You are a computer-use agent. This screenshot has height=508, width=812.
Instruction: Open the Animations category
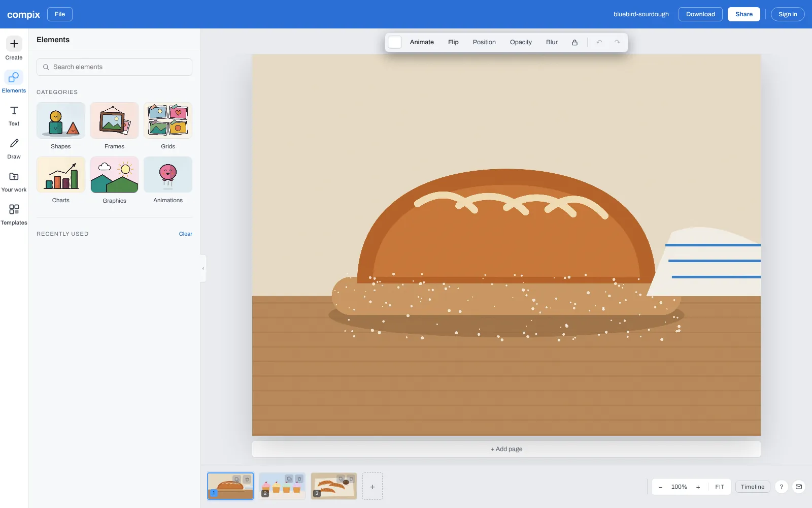(168, 180)
